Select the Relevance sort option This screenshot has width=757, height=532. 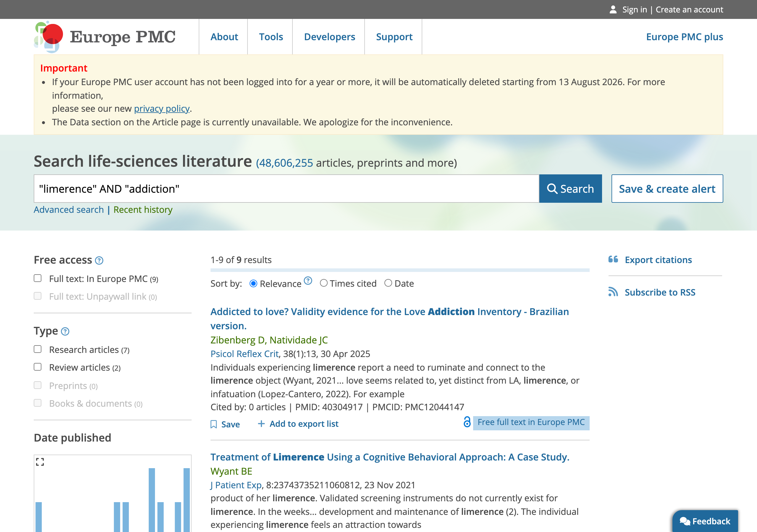pos(253,283)
